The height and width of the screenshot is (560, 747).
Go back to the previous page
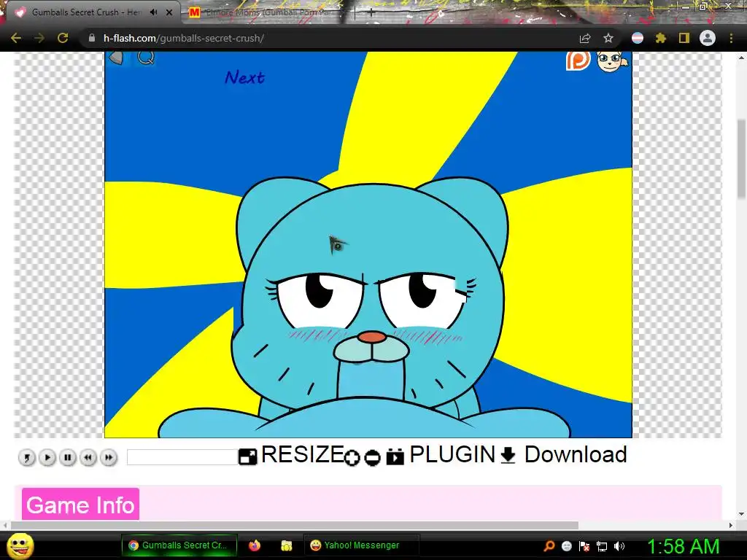coord(16,38)
